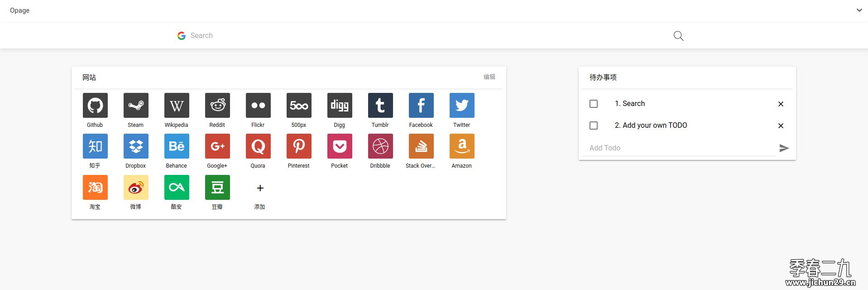868x290 pixels.
Task: Open the 知乎 shortcut icon
Action: 95,146
